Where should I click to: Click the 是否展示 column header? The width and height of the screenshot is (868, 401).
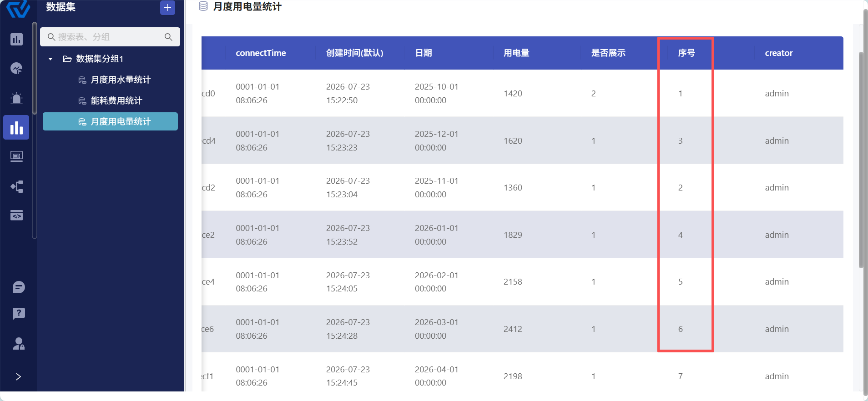tap(608, 53)
